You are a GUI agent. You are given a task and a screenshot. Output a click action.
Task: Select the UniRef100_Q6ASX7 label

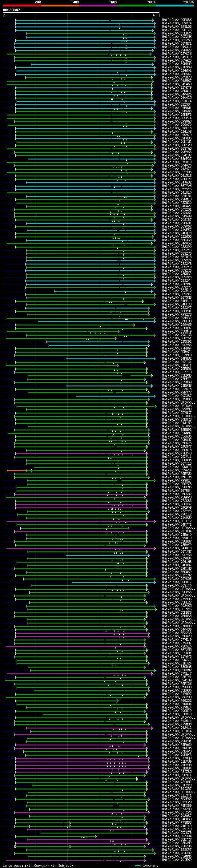[177, 74]
